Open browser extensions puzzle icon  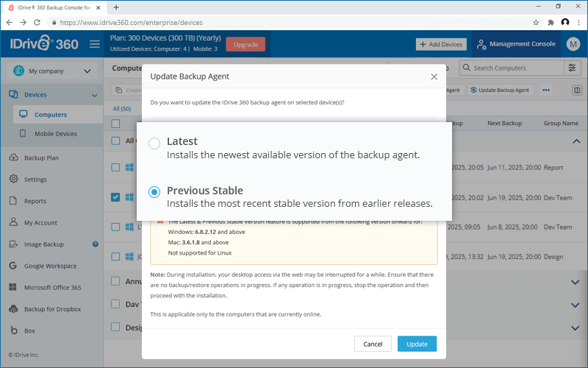[x=551, y=23]
